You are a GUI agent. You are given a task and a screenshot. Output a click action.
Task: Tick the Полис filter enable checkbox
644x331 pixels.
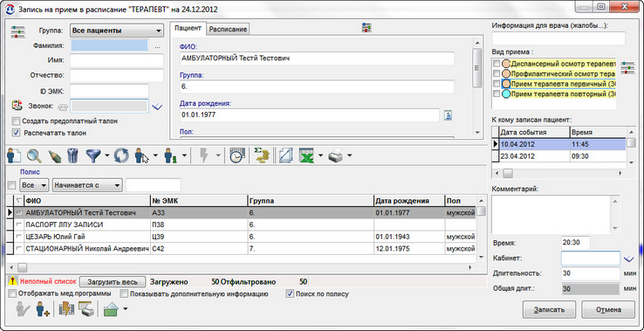pyautogui.click(x=11, y=185)
